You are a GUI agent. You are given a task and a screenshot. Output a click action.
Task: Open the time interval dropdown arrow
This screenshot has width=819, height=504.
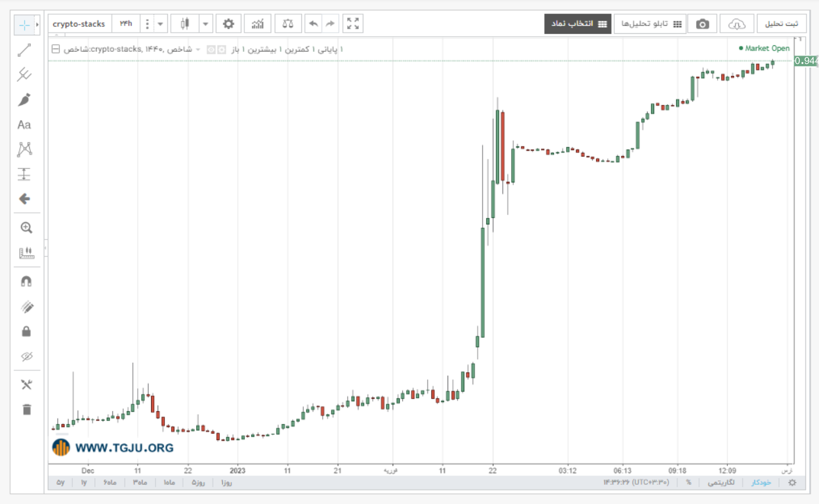pyautogui.click(x=160, y=24)
